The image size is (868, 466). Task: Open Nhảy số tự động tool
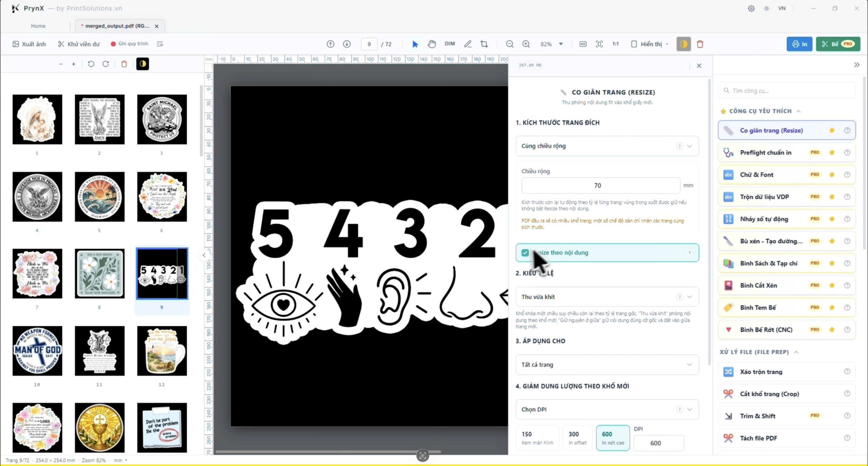click(x=787, y=219)
